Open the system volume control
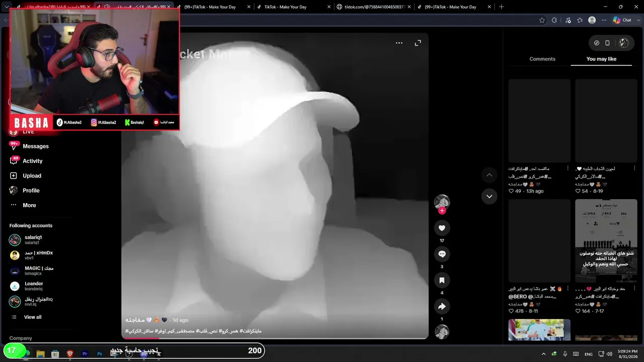This screenshot has height=362, width=644. [609, 354]
